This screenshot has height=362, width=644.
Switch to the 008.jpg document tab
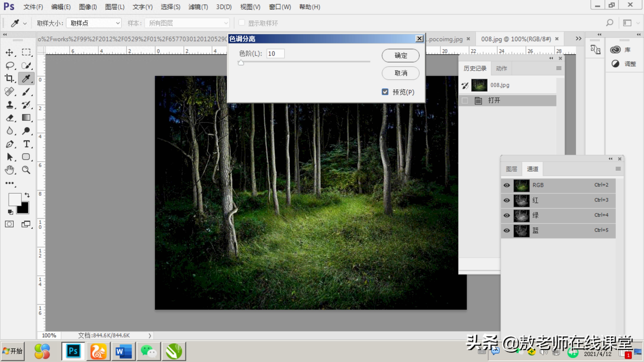click(516, 39)
